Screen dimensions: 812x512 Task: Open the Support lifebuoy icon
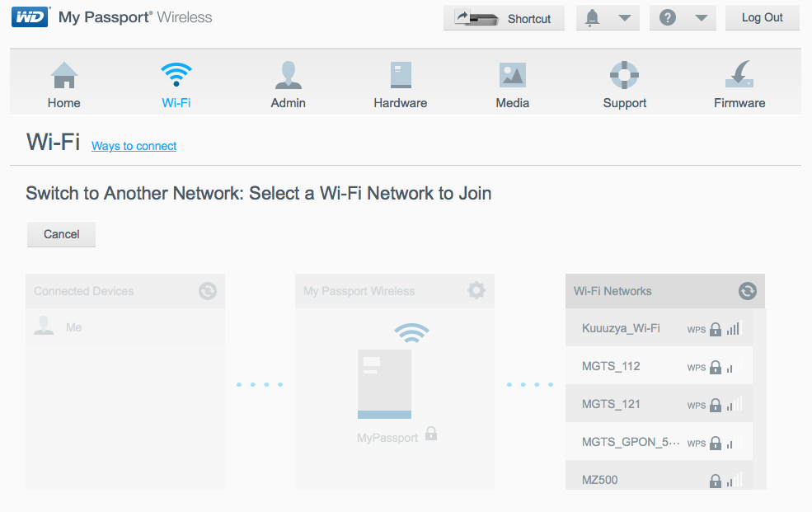tap(624, 76)
